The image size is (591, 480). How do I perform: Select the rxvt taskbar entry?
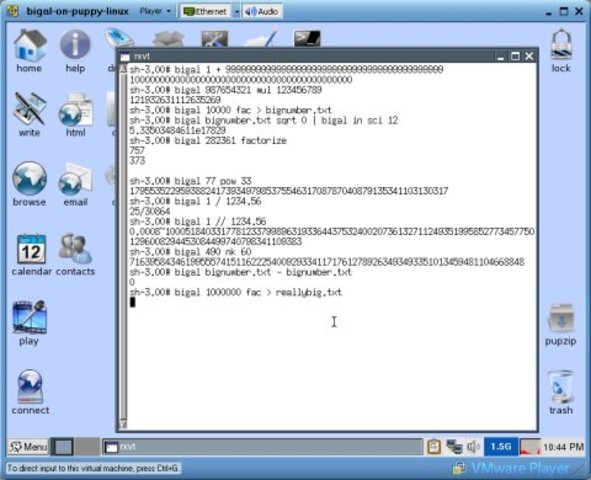[262, 447]
